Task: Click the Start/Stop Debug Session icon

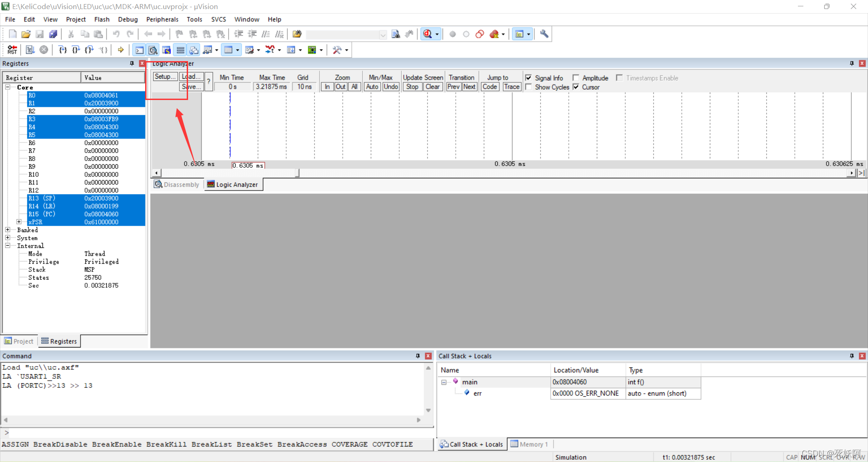Action: pyautogui.click(x=427, y=34)
